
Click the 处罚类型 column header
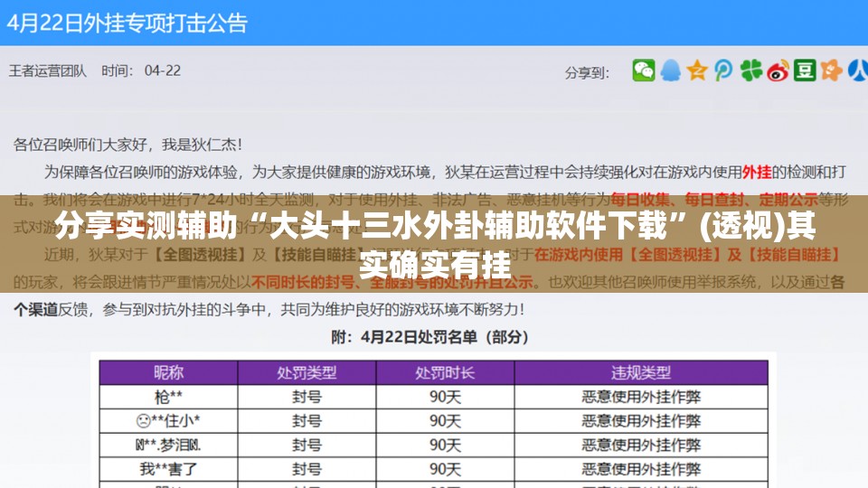point(307,372)
